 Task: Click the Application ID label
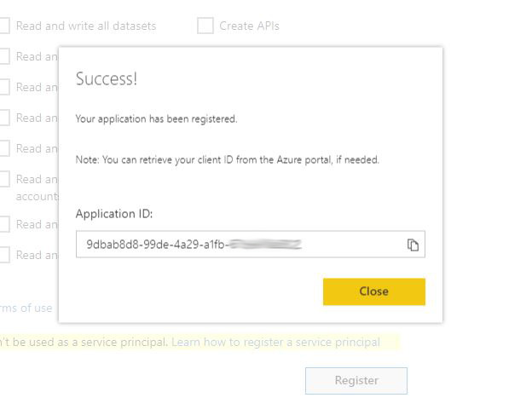113,214
